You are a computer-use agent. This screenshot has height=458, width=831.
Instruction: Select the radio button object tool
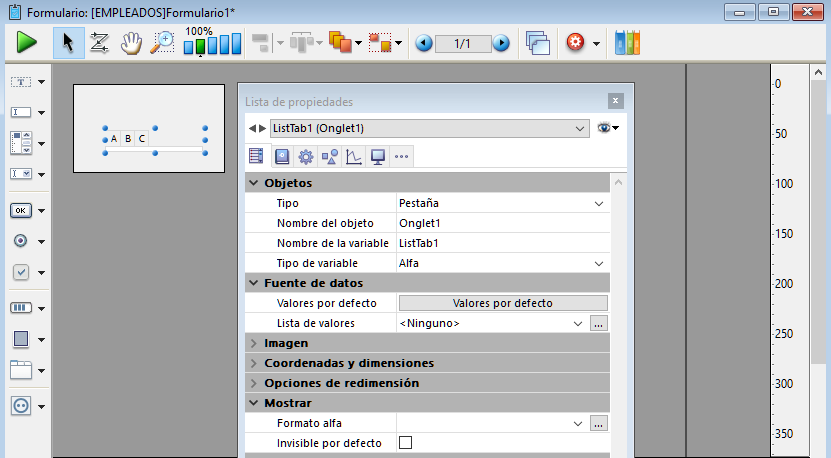pyautogui.click(x=21, y=241)
